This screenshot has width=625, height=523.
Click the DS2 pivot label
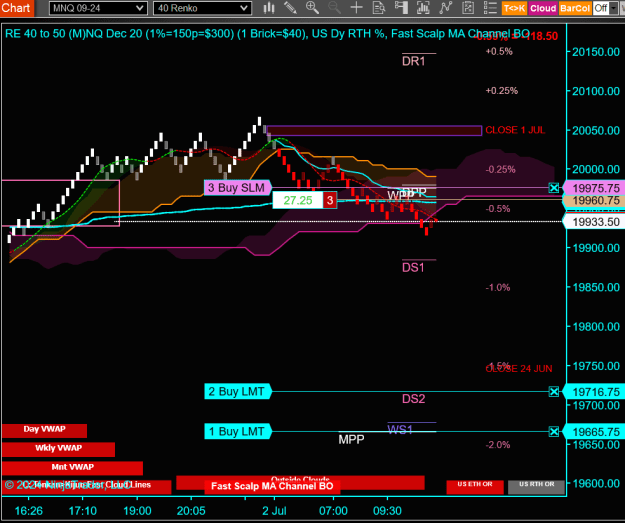(414, 399)
